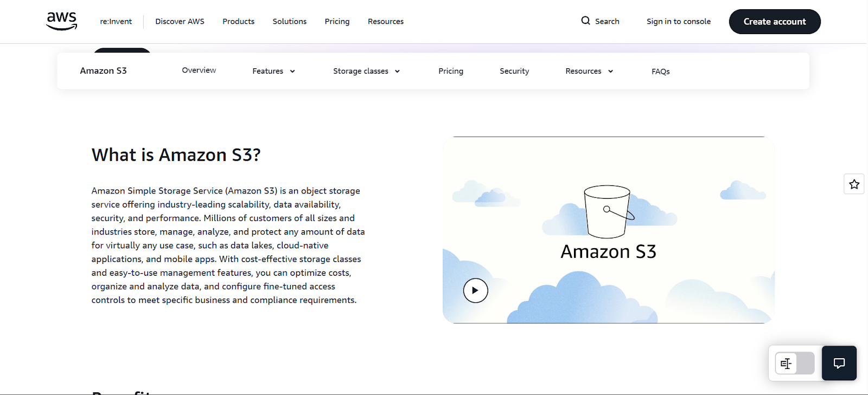Open the chat assistant icon
The image size is (868, 395).
click(x=839, y=363)
